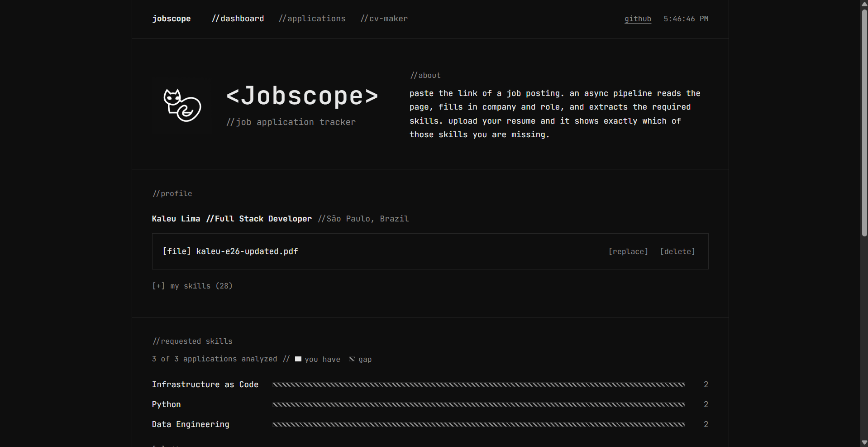Image resolution: width=868 pixels, height=447 pixels.
Task: Open the //cv-maker nav item
Action: point(384,19)
